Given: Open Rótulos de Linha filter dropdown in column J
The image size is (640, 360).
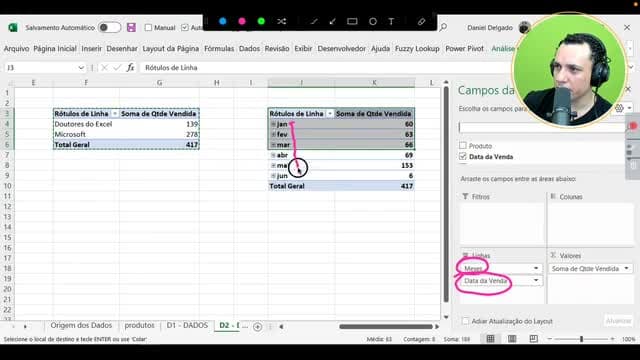Looking at the screenshot, I should pos(329,113).
